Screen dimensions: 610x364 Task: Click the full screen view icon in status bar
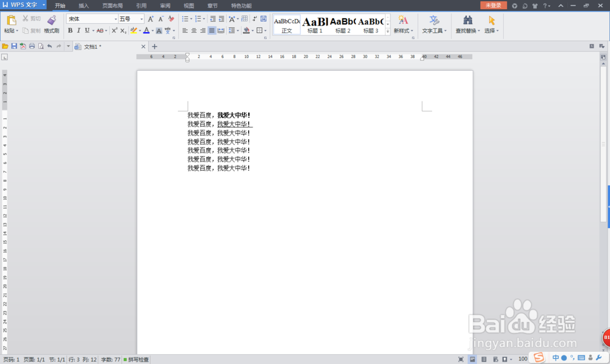coord(461,359)
